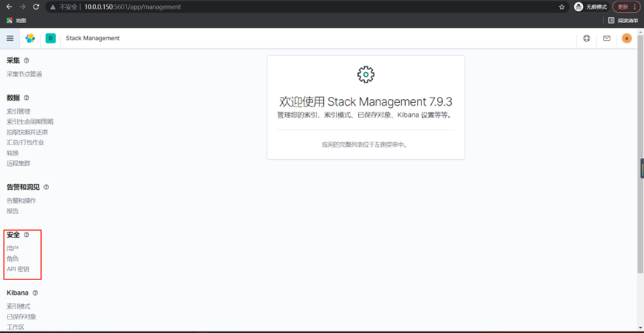This screenshot has height=333, width=644.
Task: Click help icon next to Kibana
Action: click(x=35, y=293)
